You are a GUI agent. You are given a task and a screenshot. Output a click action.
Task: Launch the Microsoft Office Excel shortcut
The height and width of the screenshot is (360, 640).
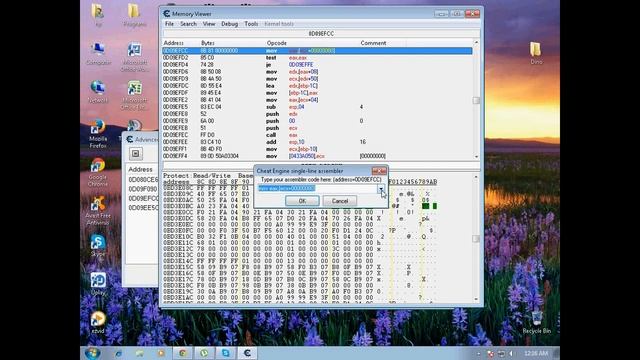click(x=134, y=95)
